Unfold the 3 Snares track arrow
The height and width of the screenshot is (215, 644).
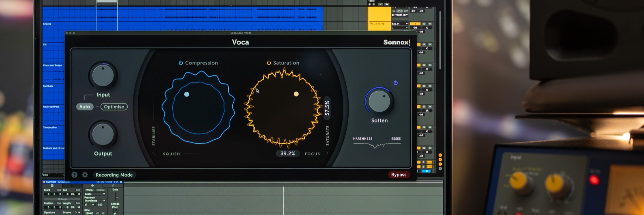point(371,24)
